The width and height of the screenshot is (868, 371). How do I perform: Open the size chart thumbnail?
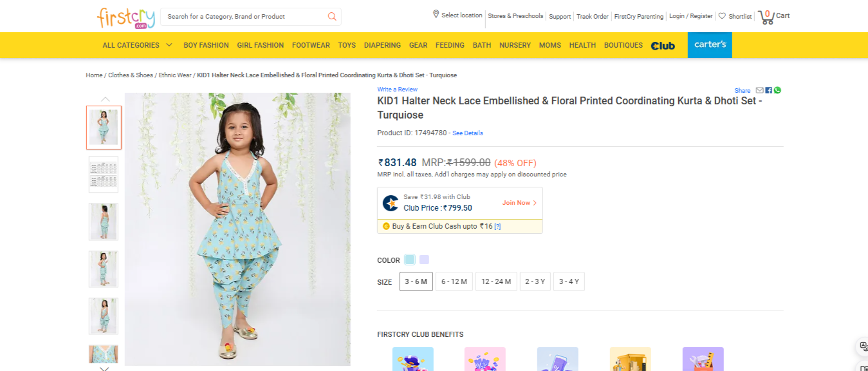(x=104, y=175)
